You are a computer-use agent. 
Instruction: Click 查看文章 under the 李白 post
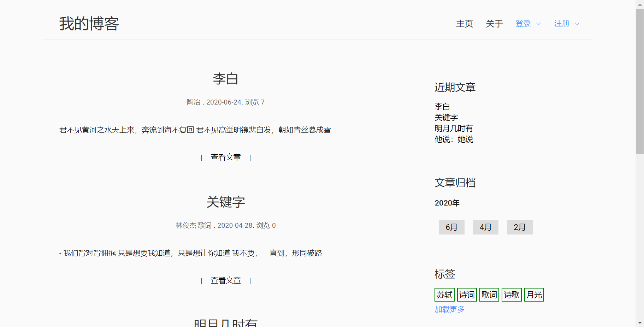[225, 157]
